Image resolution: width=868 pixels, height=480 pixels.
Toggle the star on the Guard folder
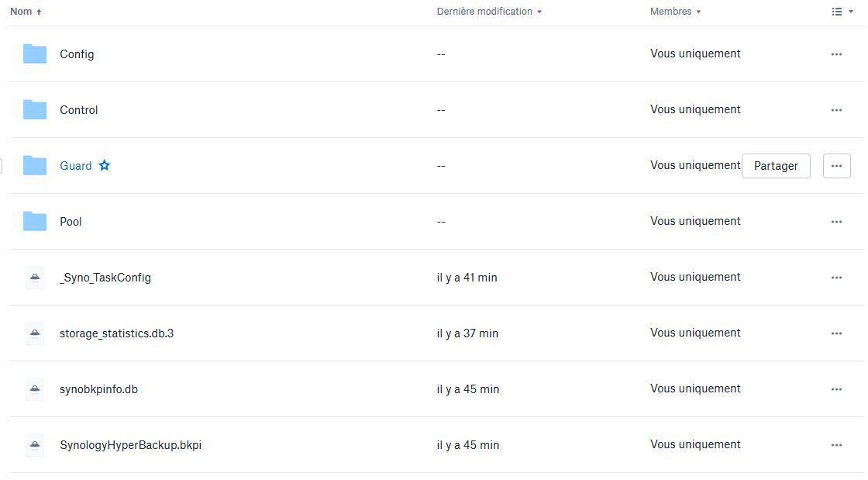105,165
